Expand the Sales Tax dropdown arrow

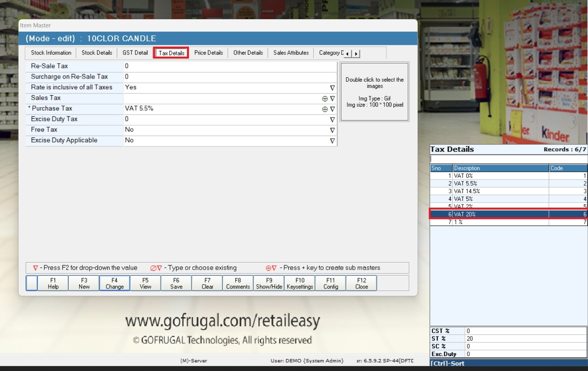[x=332, y=99]
